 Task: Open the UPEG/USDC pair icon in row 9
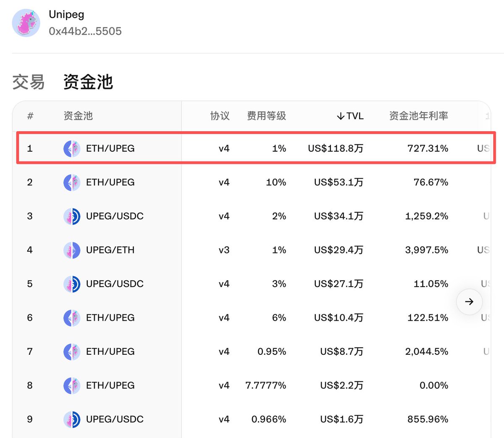click(72, 419)
